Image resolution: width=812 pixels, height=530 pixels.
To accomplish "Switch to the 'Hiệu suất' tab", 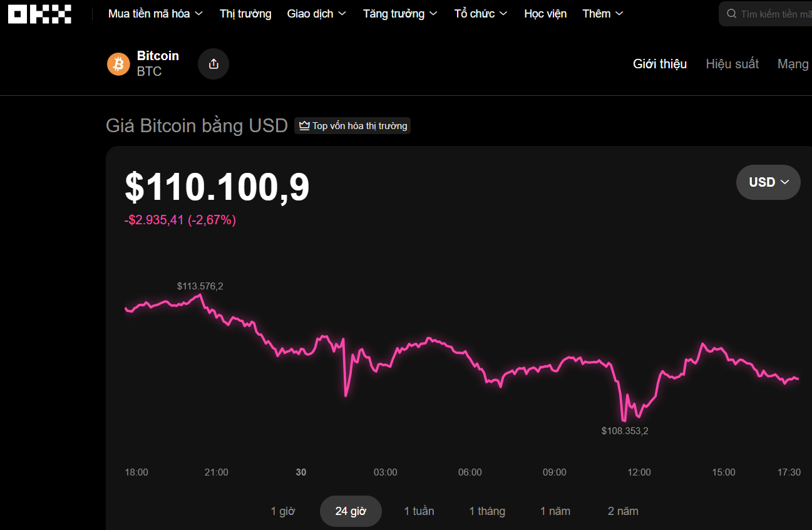I will pyautogui.click(x=732, y=63).
